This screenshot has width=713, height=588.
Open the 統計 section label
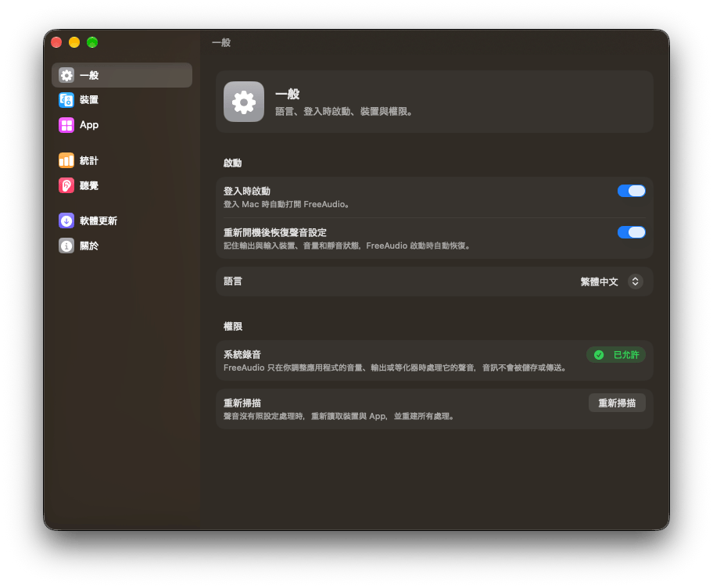pos(89,160)
